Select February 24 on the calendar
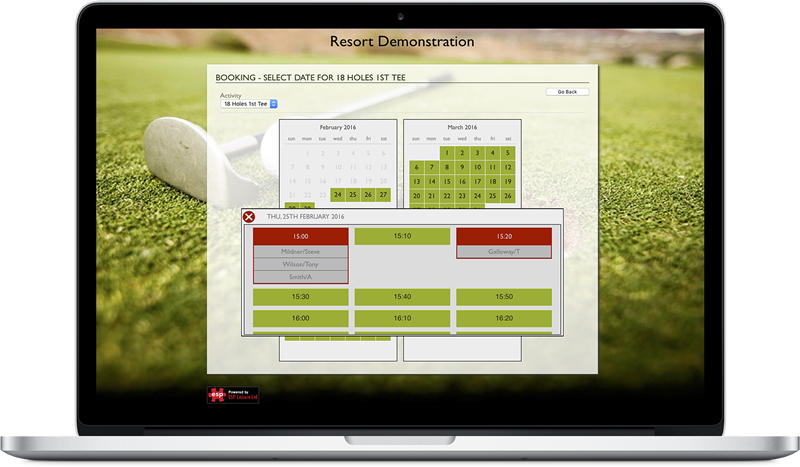The image size is (800, 467). [x=338, y=194]
